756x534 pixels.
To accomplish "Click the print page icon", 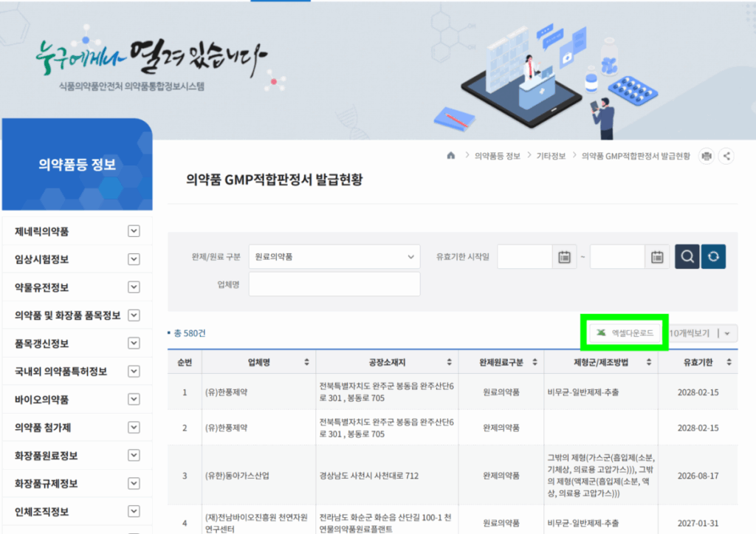I will [x=707, y=156].
